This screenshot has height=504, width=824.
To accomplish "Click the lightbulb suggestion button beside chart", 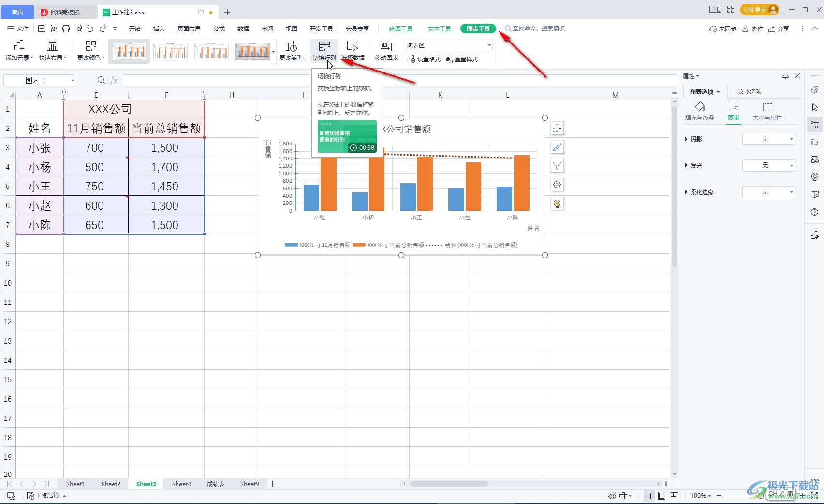I will click(x=557, y=203).
